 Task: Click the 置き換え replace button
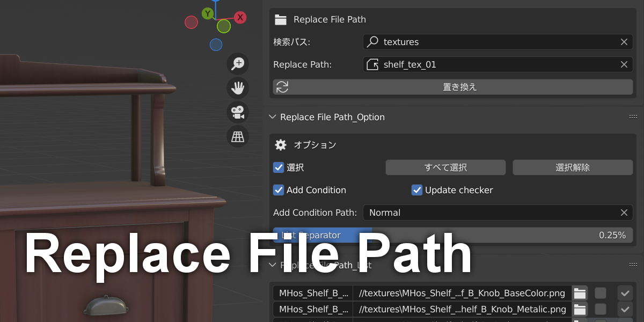[x=453, y=87]
